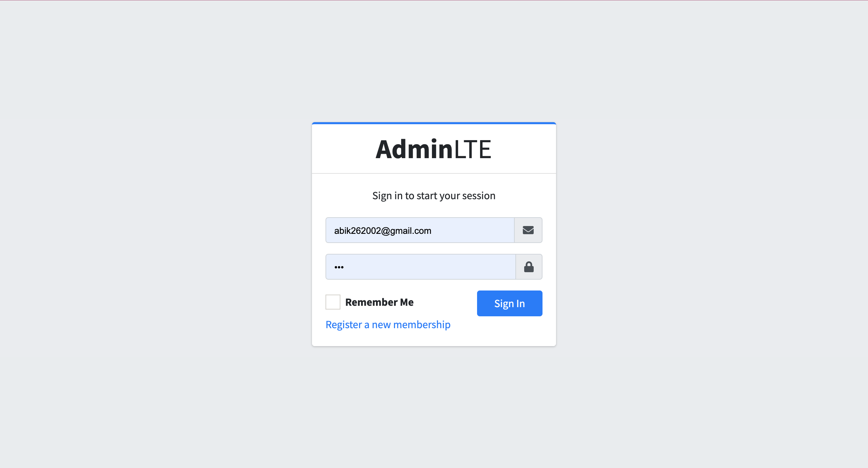Click the Sign in to start your session text
This screenshot has height=468, width=868.
(x=434, y=195)
